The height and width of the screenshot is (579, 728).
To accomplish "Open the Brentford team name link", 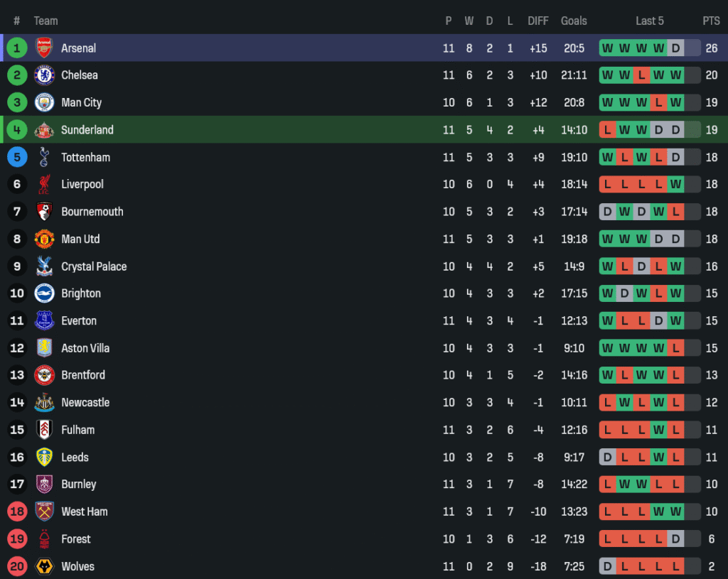I will pos(83,375).
